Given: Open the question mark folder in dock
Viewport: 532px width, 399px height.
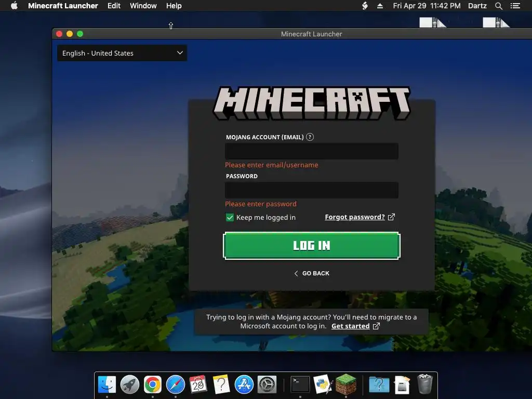Looking at the screenshot, I should tap(379, 384).
